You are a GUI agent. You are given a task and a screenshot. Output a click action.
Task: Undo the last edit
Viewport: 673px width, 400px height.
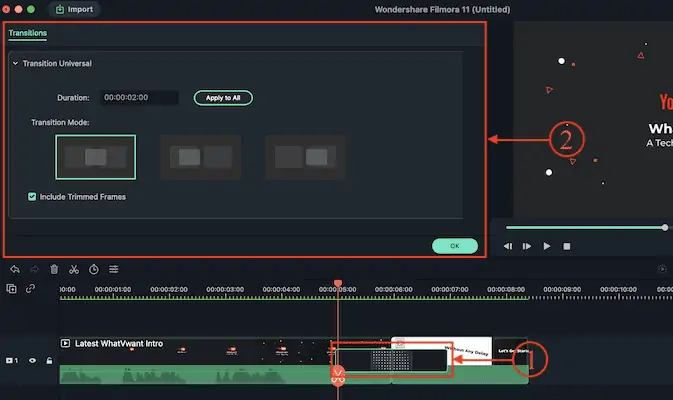tap(15, 270)
